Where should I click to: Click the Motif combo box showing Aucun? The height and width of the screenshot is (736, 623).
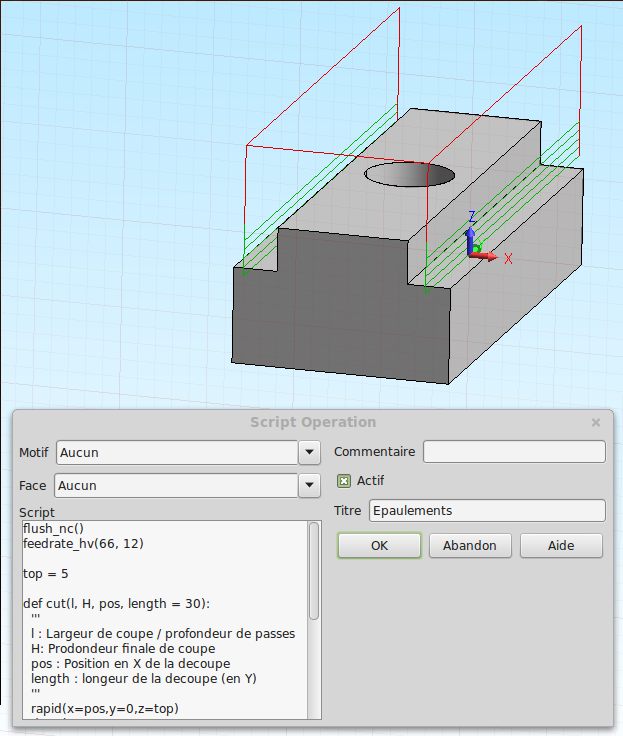177,452
